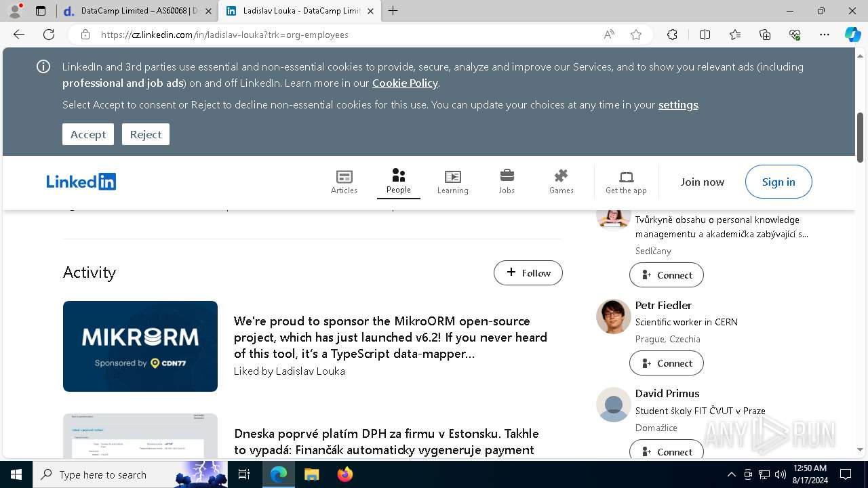Viewport: 868px width, 488px height.
Task: Connect with Petr Fiedler
Action: tap(667, 363)
